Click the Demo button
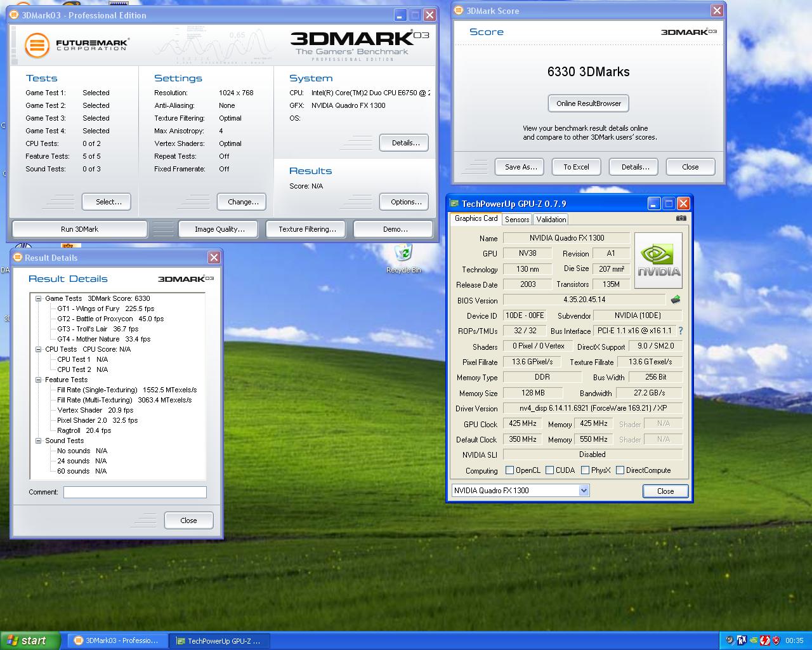Image resolution: width=812 pixels, height=650 pixels. click(393, 229)
